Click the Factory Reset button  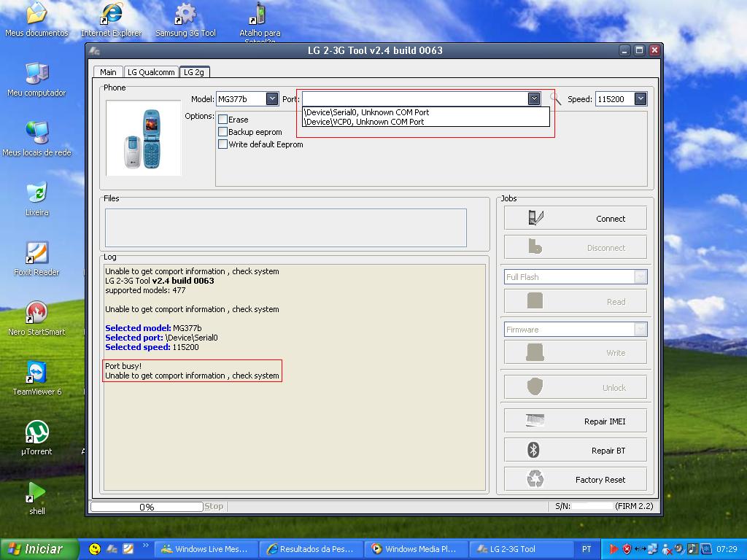tap(576, 480)
